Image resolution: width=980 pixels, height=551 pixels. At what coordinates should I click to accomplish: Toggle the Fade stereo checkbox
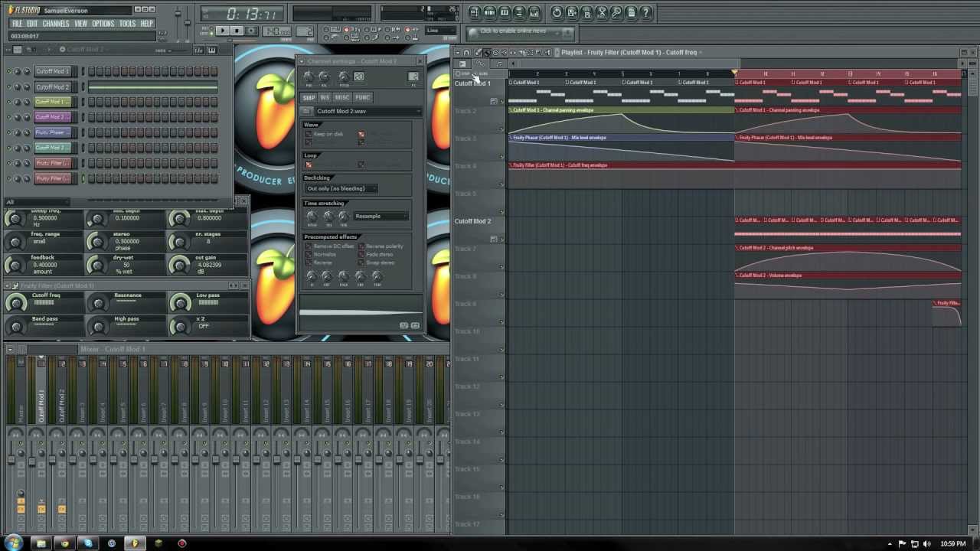pyautogui.click(x=361, y=255)
